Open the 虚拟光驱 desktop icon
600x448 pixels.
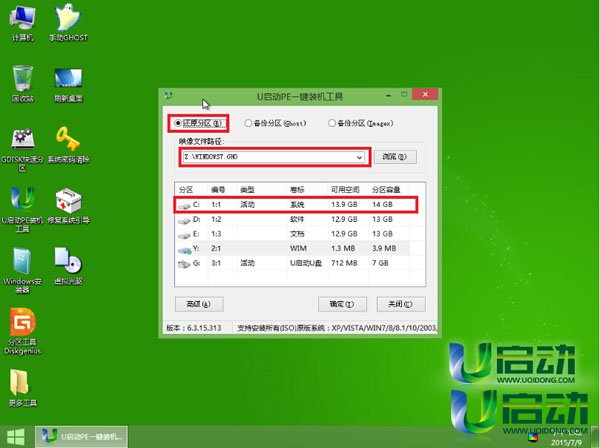tap(68, 266)
